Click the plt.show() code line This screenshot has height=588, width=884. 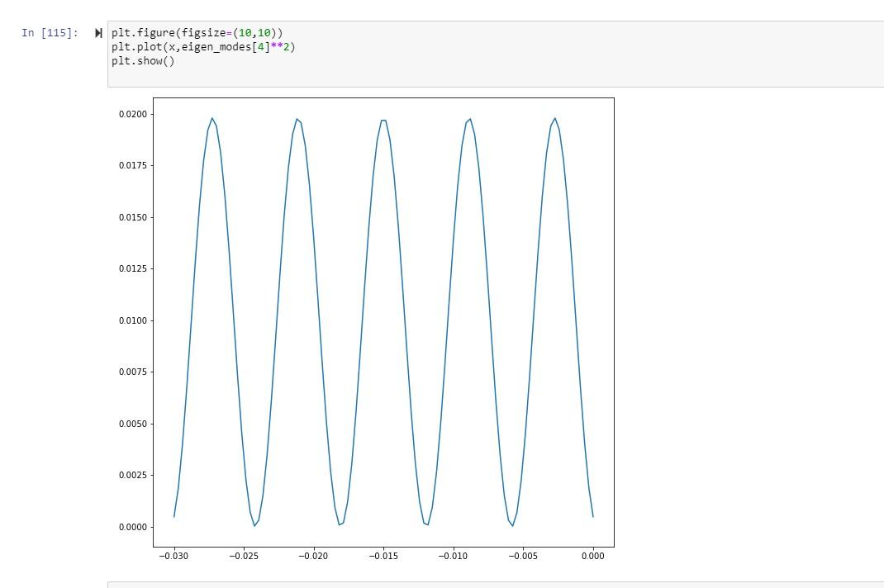[143, 61]
